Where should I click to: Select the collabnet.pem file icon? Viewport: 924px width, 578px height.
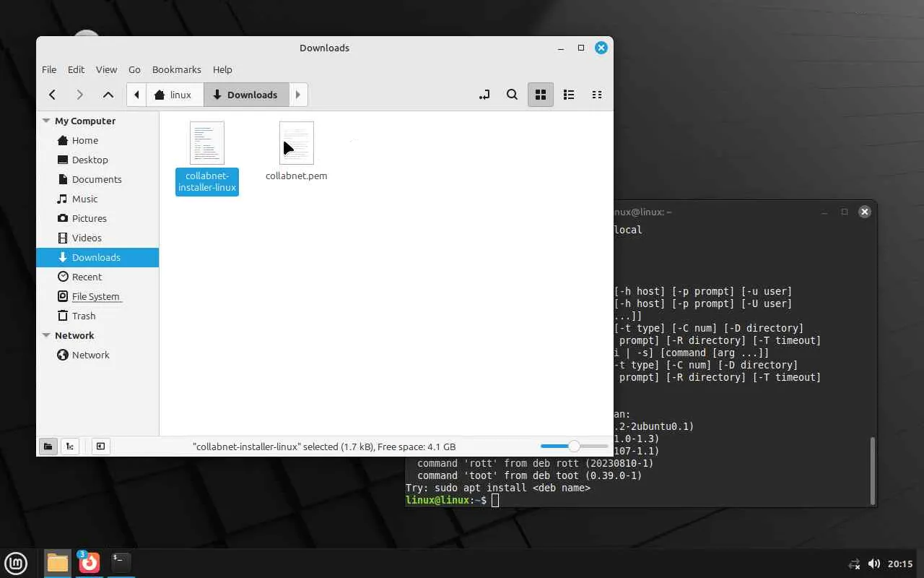(x=297, y=143)
